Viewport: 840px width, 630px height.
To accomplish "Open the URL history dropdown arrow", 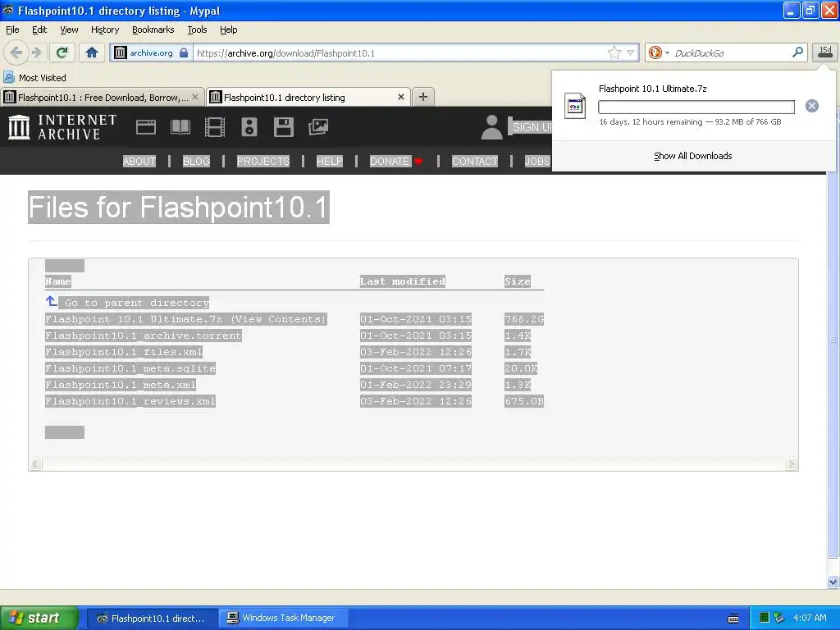I will coord(631,52).
